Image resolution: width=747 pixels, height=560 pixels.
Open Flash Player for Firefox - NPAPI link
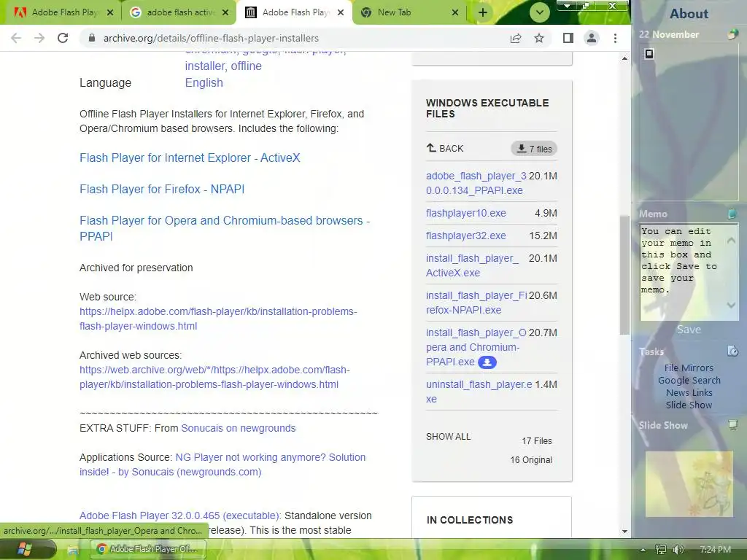point(162,189)
